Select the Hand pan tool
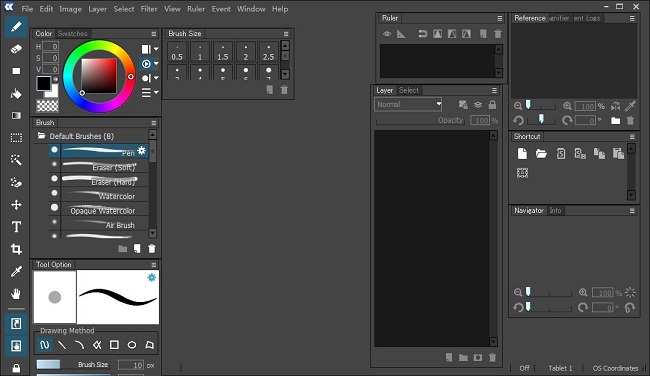This screenshot has width=650, height=376. [x=16, y=294]
